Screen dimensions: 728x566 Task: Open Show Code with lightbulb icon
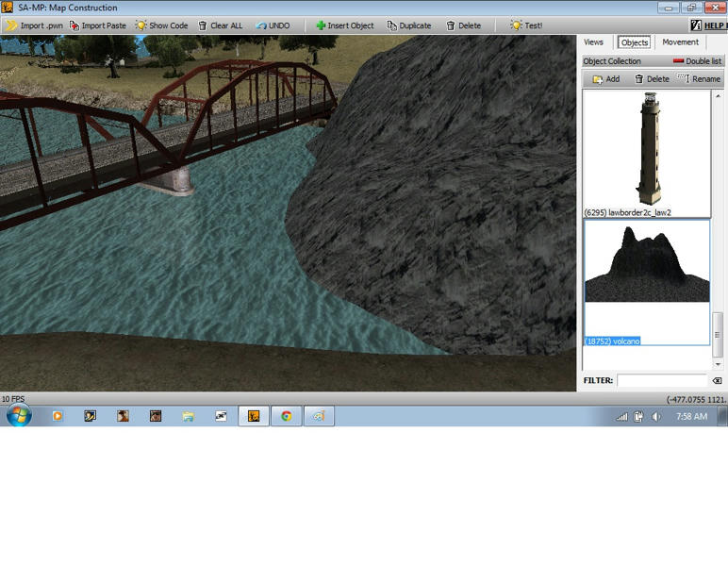tap(161, 25)
